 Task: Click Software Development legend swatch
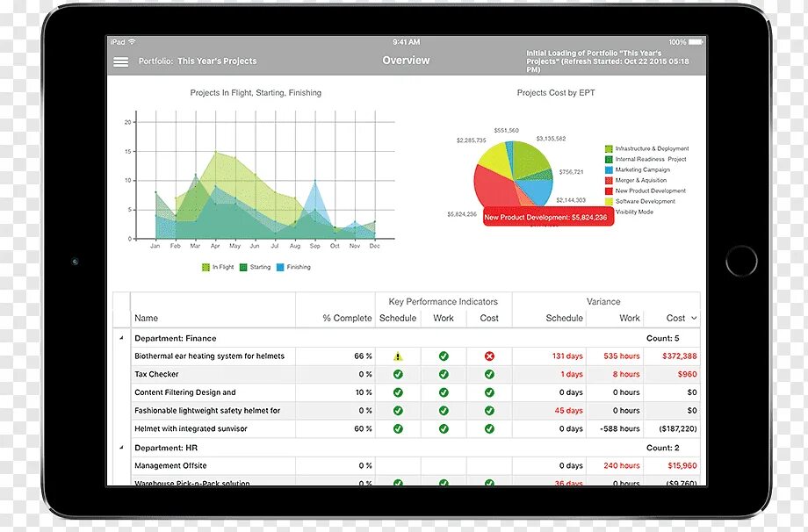point(610,202)
